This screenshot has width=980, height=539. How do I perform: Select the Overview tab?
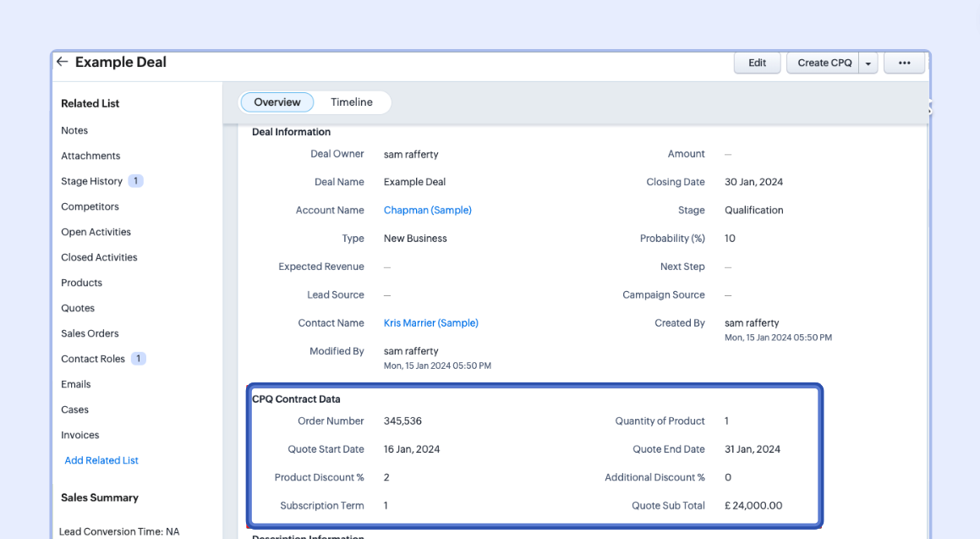[x=277, y=102]
